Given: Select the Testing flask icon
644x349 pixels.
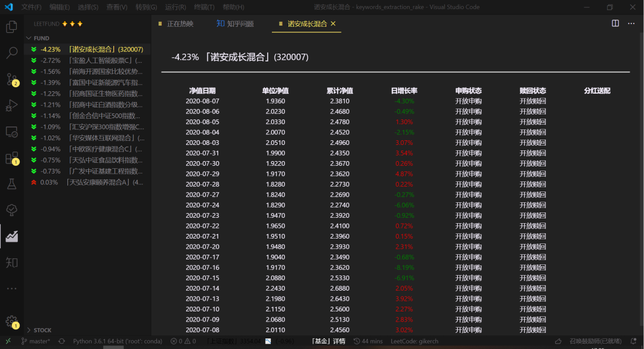Looking at the screenshot, I should (x=12, y=186).
